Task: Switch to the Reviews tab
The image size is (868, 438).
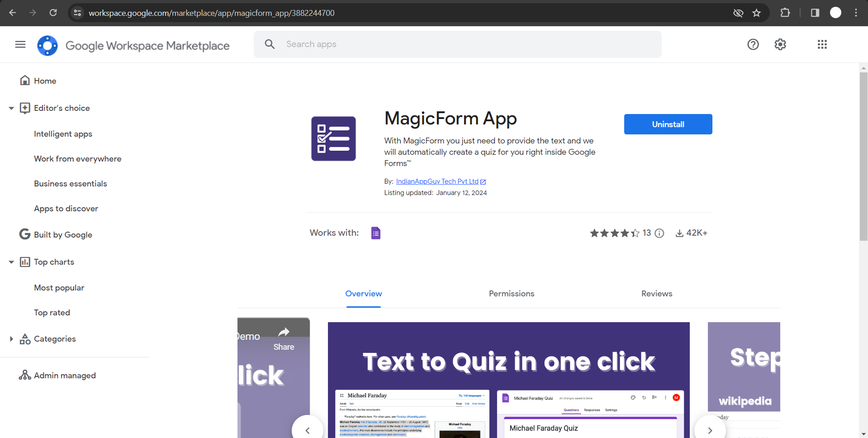Action: coord(657,294)
